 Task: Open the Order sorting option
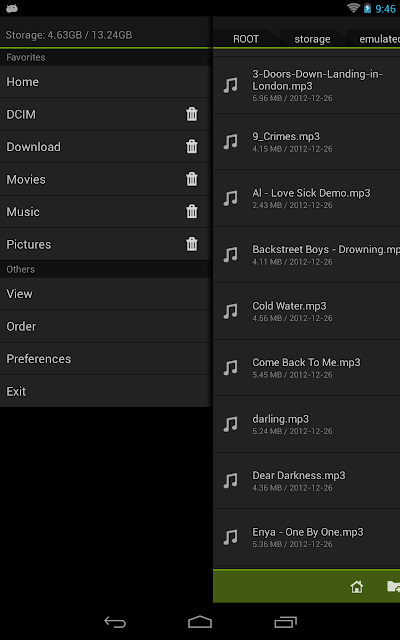tap(105, 327)
